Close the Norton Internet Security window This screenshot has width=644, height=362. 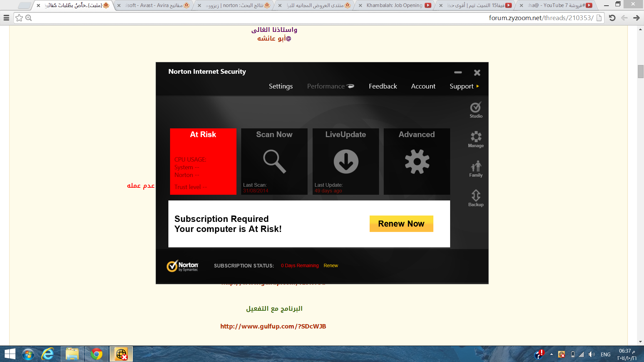pos(477,72)
